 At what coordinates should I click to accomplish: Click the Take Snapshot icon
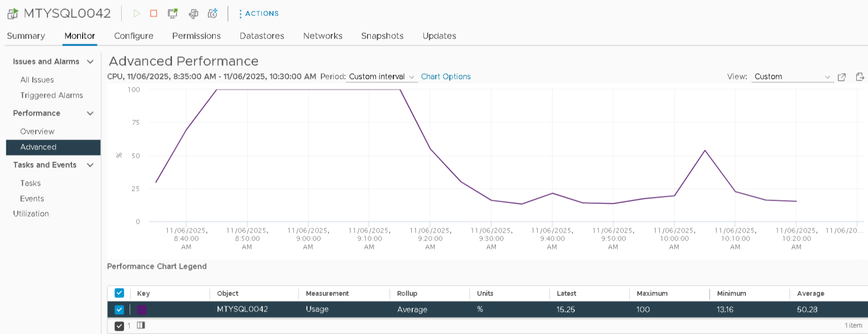(x=212, y=13)
